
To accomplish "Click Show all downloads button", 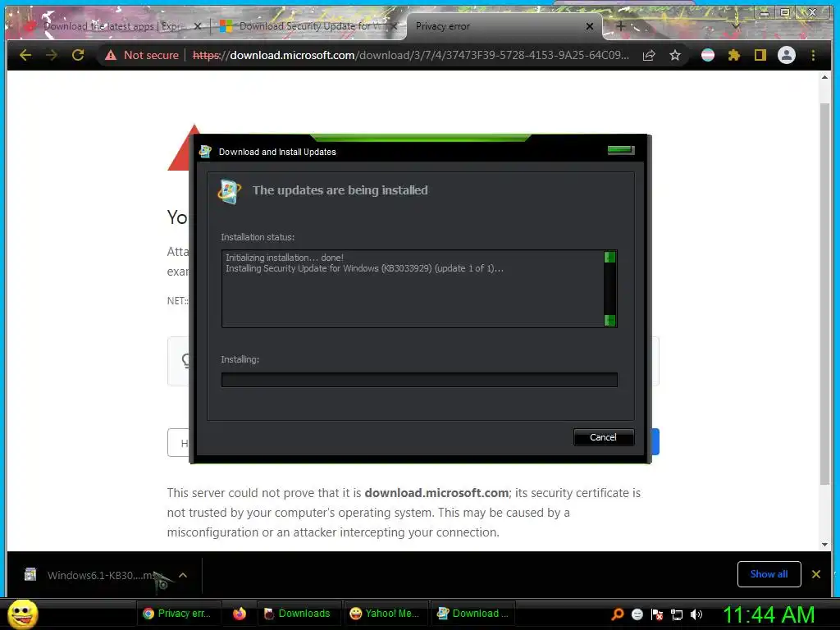I will coord(769,574).
